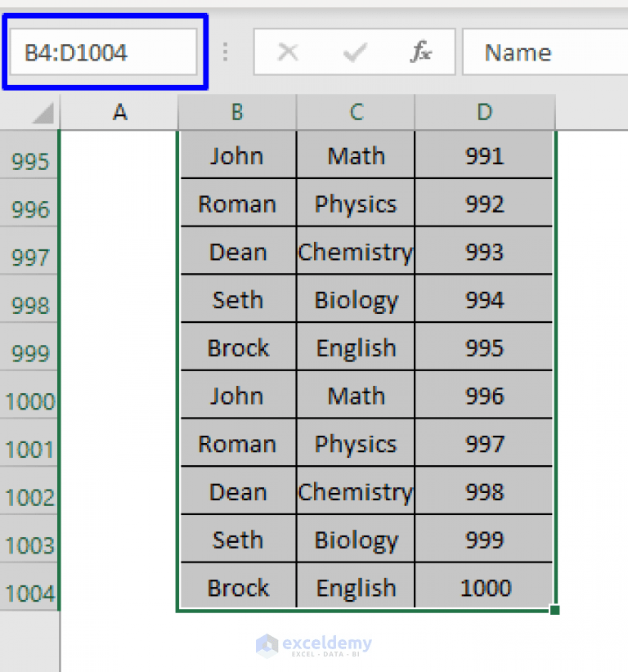
Task: Click the cell with value 1000
Action: pyautogui.click(x=484, y=586)
